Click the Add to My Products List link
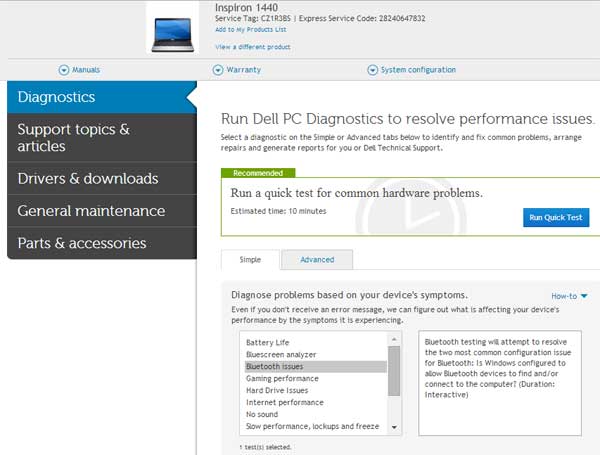This screenshot has height=455, width=600. click(x=251, y=29)
